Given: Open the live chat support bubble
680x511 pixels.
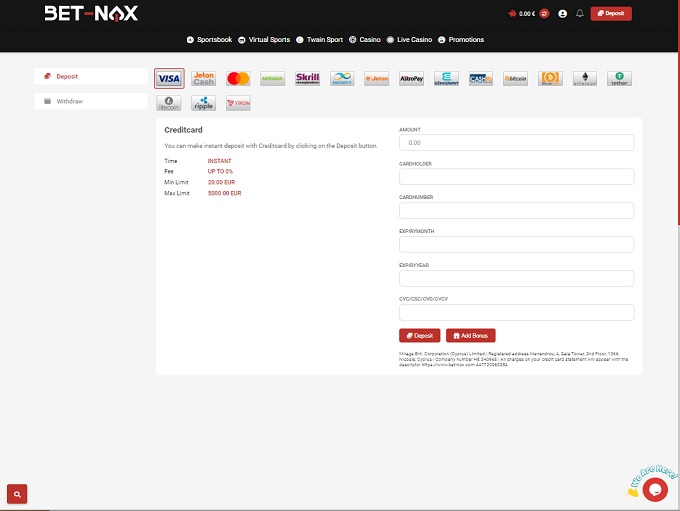Looking at the screenshot, I should click(654, 488).
